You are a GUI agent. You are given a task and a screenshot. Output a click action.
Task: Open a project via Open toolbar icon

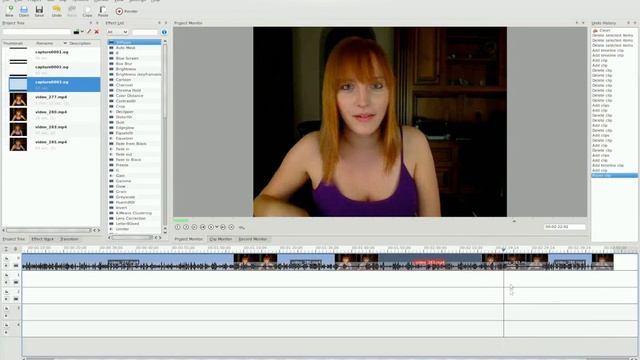click(24, 11)
